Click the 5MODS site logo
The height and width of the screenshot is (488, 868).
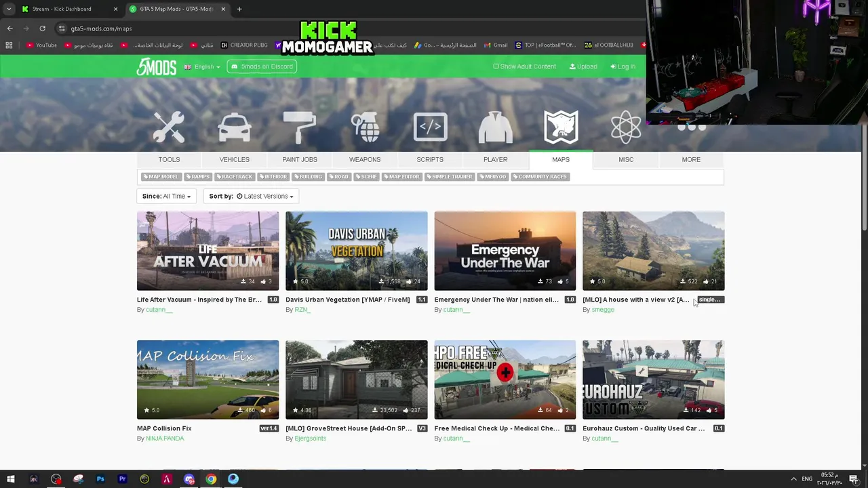pyautogui.click(x=157, y=66)
